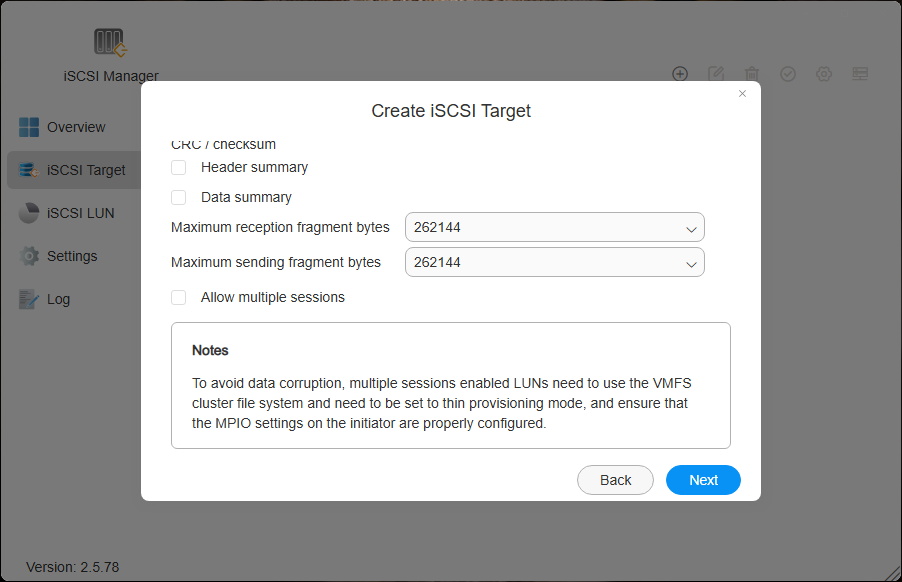This screenshot has height=582, width=902.
Task: Click the server connection toolbar icon
Action: (x=860, y=74)
